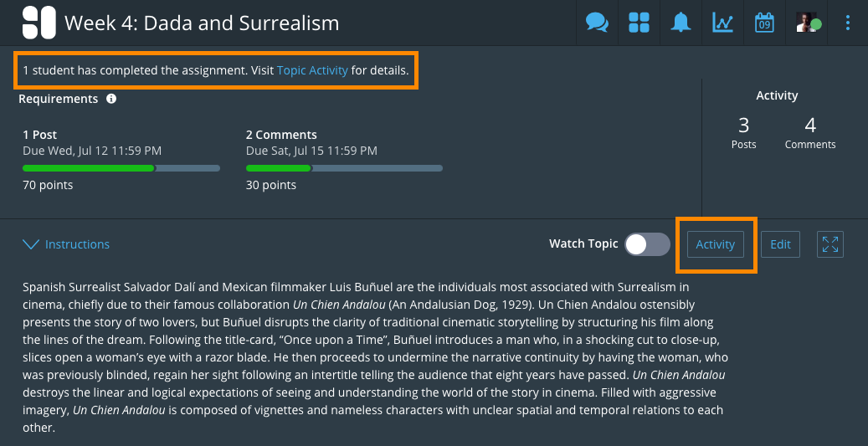Click the Week 4 topic title

[x=202, y=23]
